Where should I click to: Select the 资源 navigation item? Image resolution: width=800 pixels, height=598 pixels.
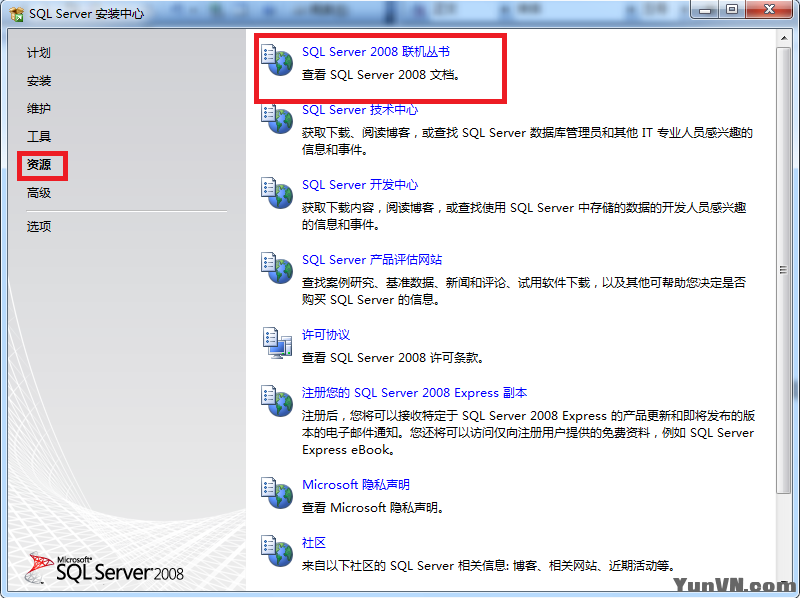[x=39, y=164]
